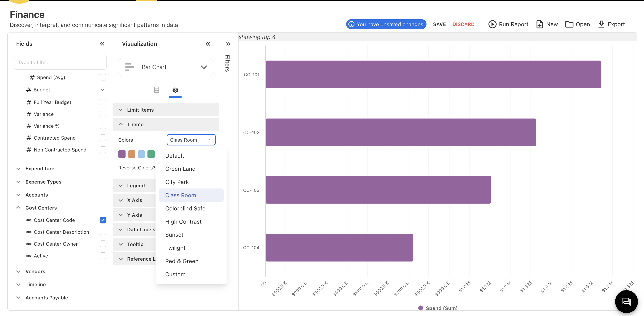
Task: Choose the Sunset color theme option
Action: (174, 235)
